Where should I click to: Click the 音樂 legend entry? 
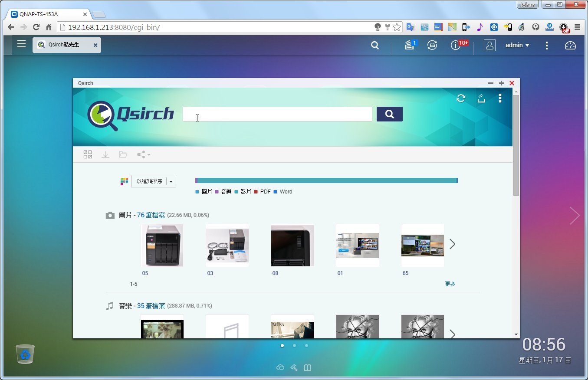[x=223, y=191]
